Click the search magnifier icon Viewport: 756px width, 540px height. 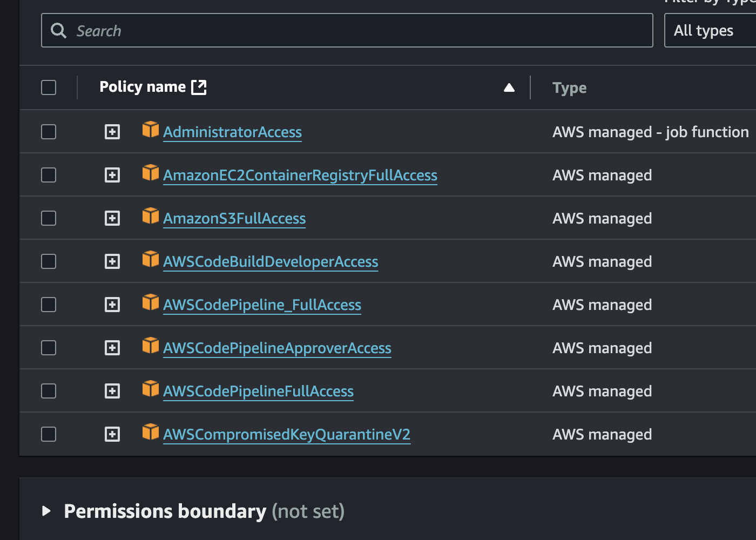click(59, 30)
